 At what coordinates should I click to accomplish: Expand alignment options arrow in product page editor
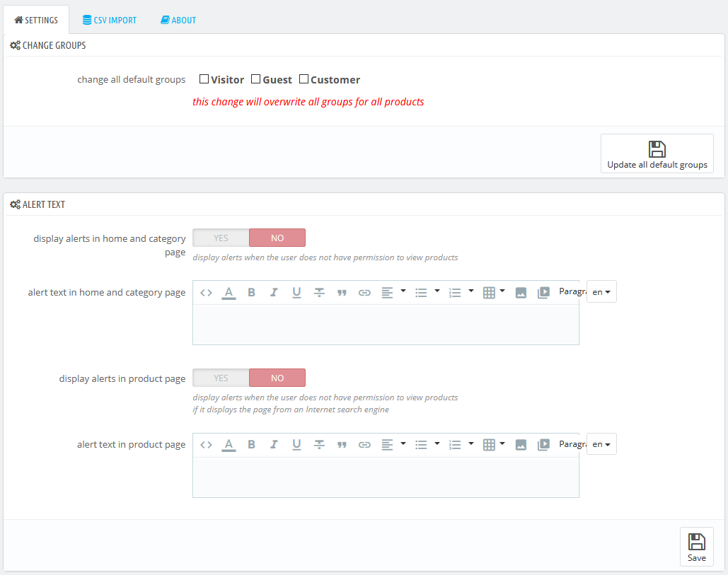coord(403,443)
